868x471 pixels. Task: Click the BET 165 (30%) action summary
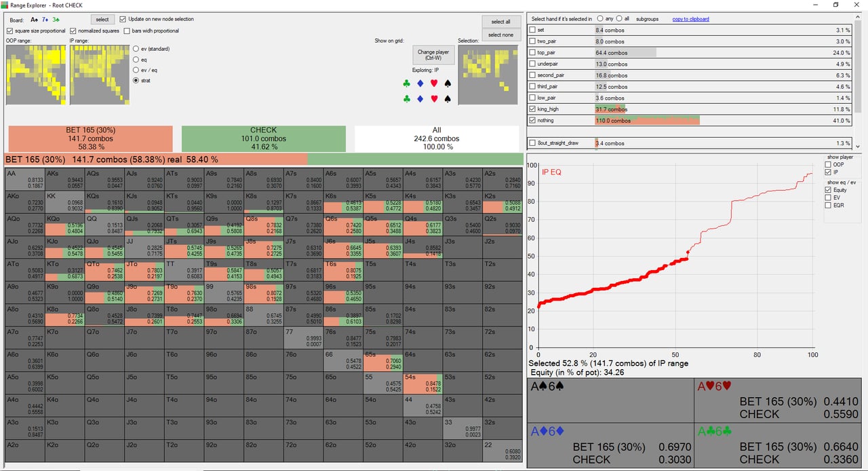tap(90, 138)
